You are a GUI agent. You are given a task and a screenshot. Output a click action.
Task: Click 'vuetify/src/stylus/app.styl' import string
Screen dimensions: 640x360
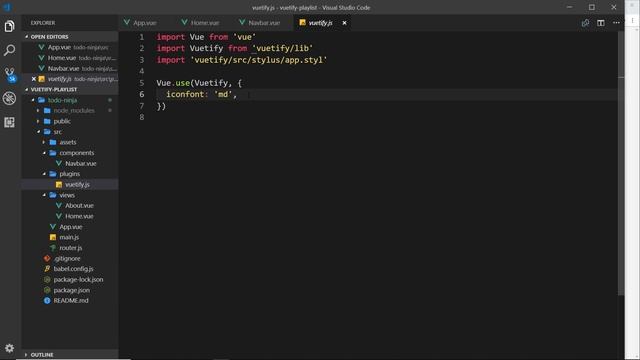(x=259, y=60)
